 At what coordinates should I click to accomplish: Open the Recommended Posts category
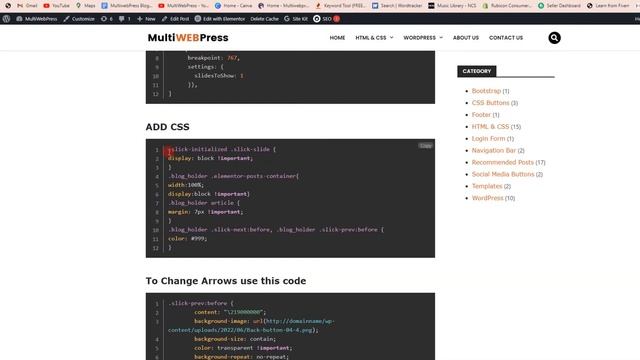pos(502,162)
